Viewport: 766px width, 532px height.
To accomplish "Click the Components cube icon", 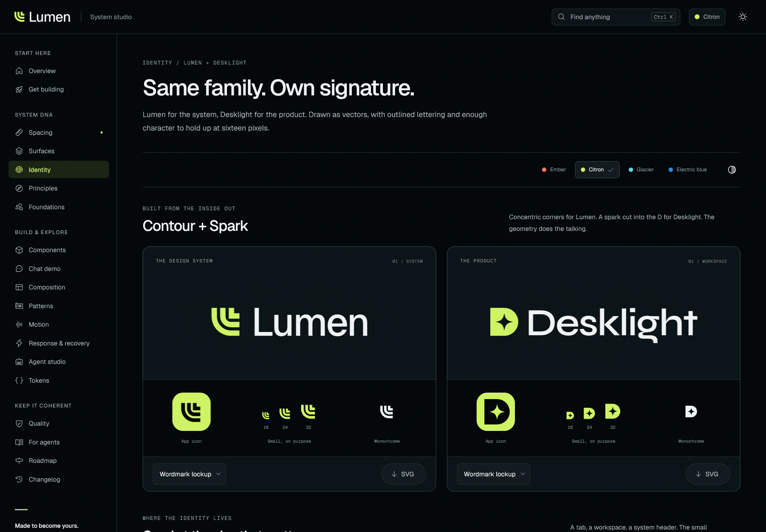I will [x=19, y=250].
